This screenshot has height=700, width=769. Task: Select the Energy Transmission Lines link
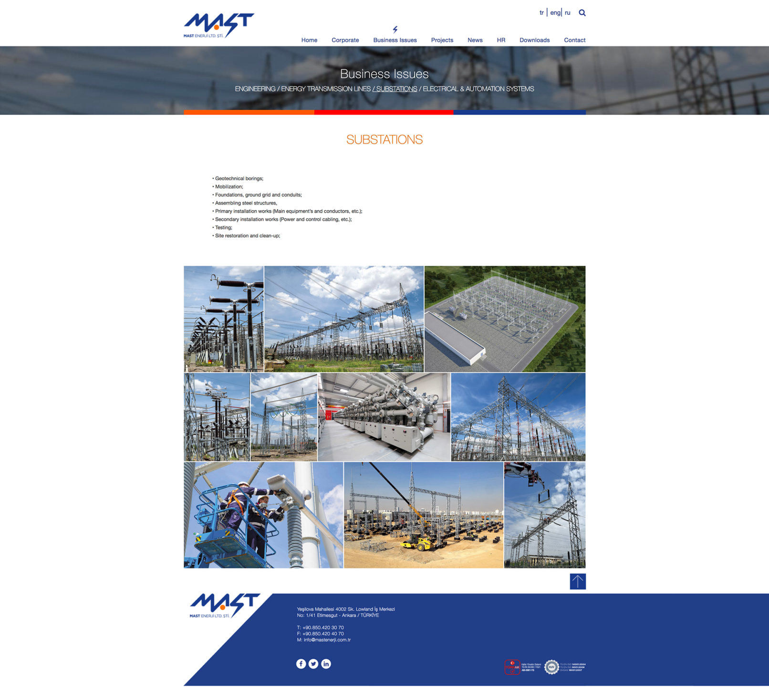(x=326, y=89)
